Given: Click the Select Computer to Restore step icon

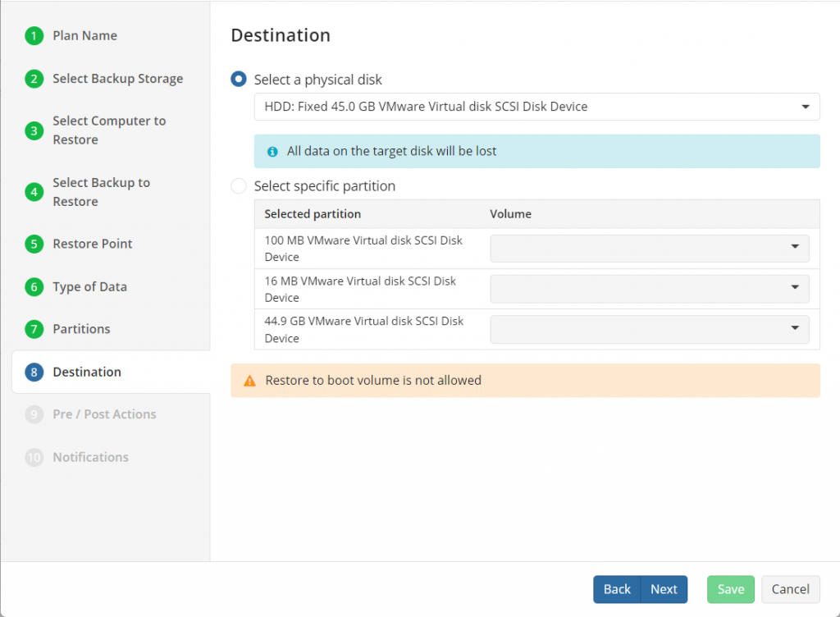Looking at the screenshot, I should [34, 121].
